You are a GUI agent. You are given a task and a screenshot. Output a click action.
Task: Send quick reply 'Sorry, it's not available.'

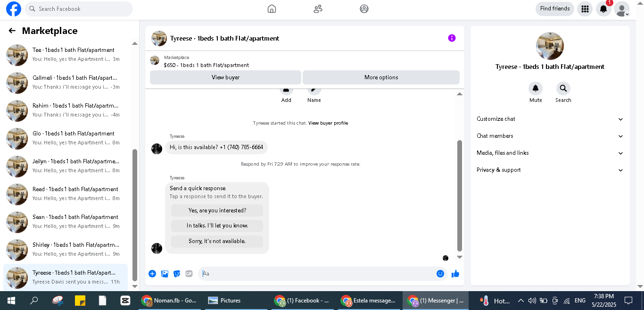pos(217,241)
